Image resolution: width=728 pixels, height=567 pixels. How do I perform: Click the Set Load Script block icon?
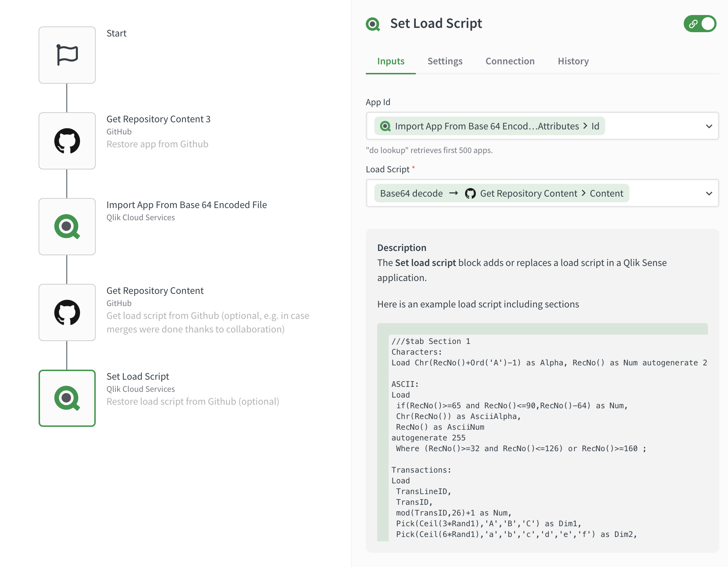point(67,398)
